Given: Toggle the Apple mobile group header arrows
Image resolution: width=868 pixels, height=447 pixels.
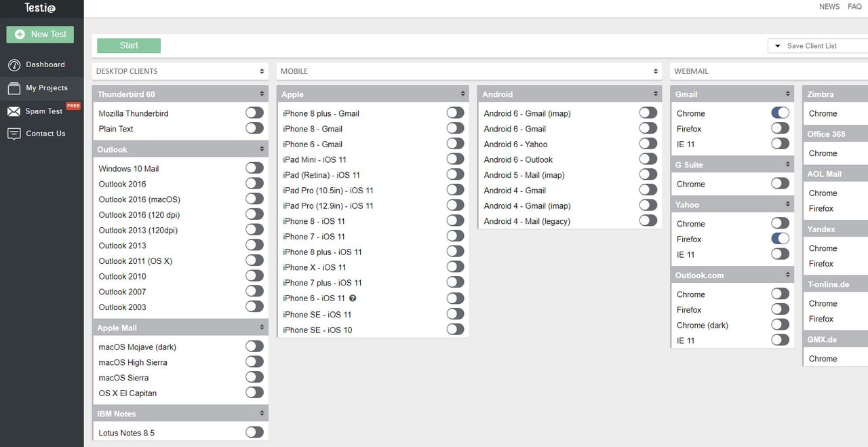Looking at the screenshot, I should (x=462, y=94).
